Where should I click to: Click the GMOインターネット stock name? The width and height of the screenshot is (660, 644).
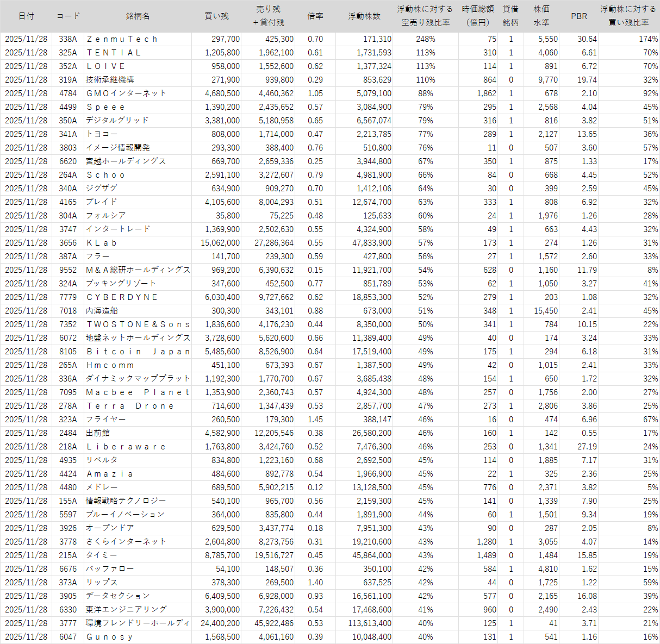point(126,93)
